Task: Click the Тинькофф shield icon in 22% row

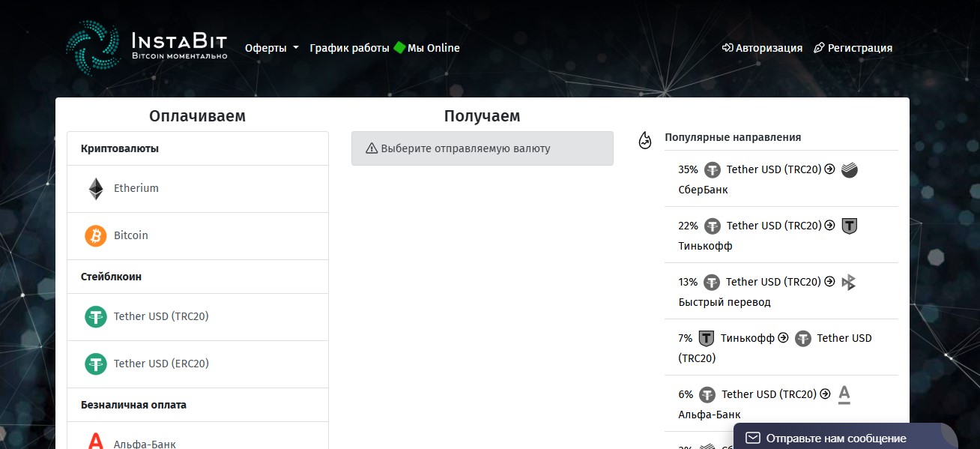Action: point(849,226)
